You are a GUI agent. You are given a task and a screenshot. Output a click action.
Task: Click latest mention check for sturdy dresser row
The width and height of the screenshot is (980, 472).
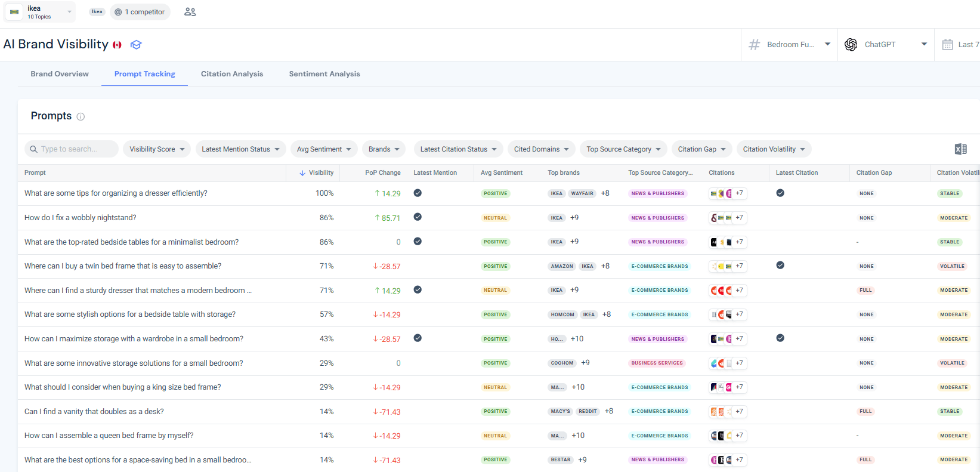coord(418,289)
